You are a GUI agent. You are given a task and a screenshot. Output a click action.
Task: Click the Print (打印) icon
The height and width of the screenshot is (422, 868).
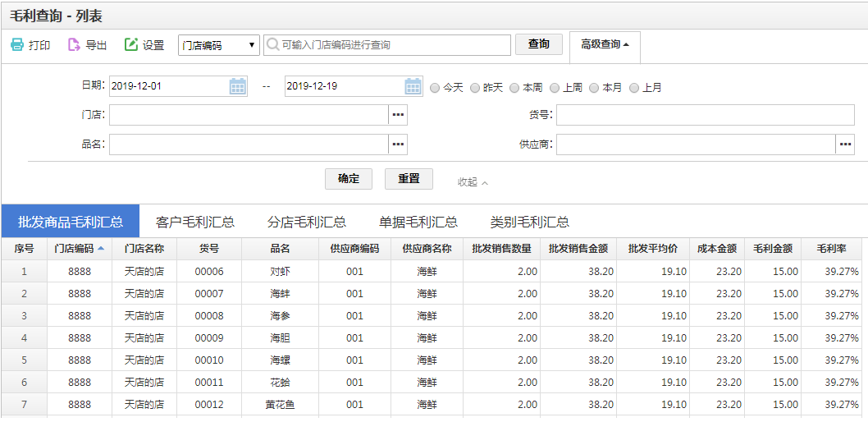[x=17, y=45]
